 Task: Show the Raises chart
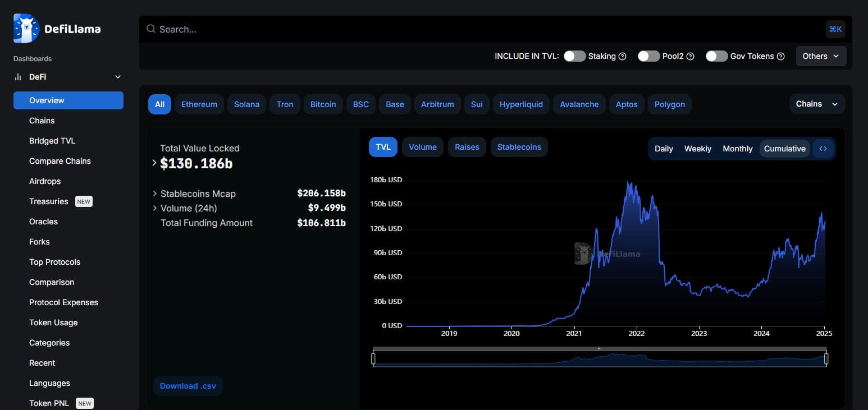pyautogui.click(x=467, y=147)
